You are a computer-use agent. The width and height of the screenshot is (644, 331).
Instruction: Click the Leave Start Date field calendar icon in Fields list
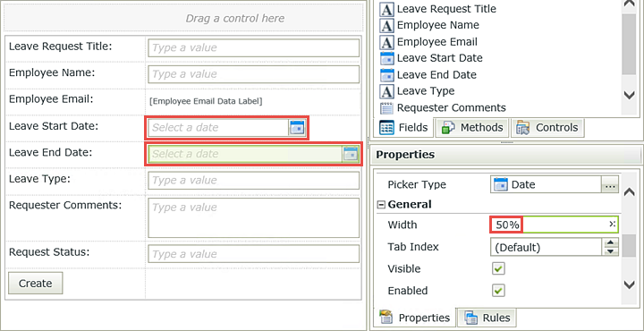coord(386,59)
